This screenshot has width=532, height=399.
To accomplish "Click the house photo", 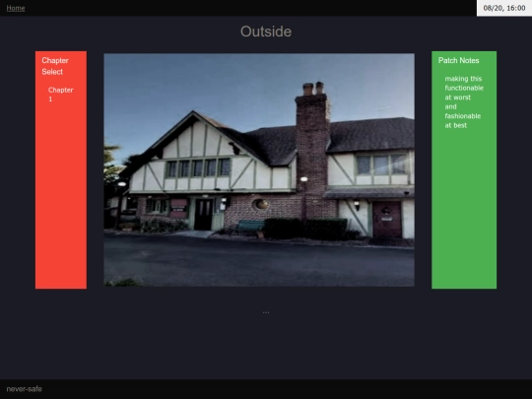I will click(259, 170).
